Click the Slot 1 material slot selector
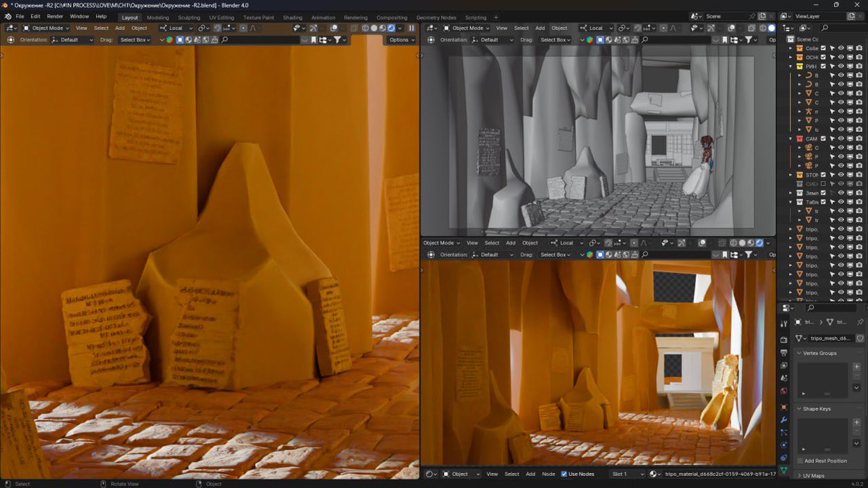This screenshot has width=868, height=488. (627, 474)
